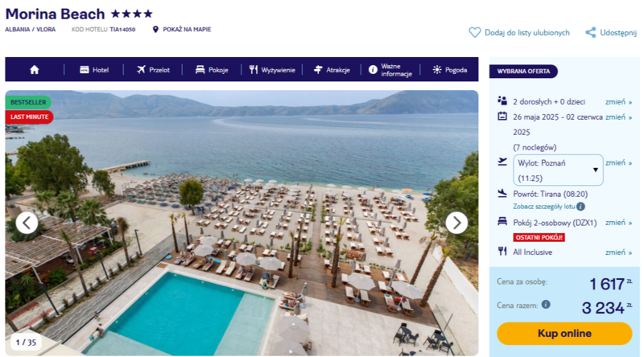The image size is (644, 357).
Task: Click the heart icon to add favorites
Action: tap(475, 32)
